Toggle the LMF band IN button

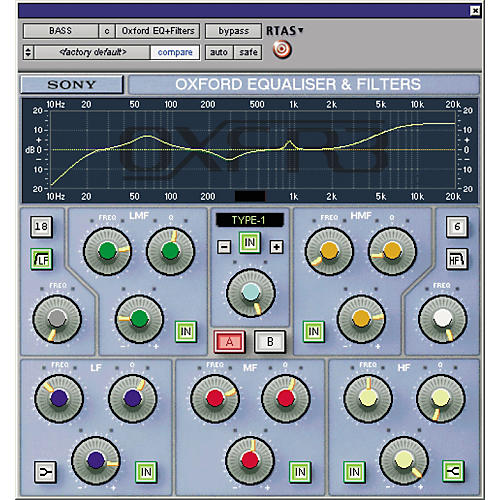[x=186, y=331]
